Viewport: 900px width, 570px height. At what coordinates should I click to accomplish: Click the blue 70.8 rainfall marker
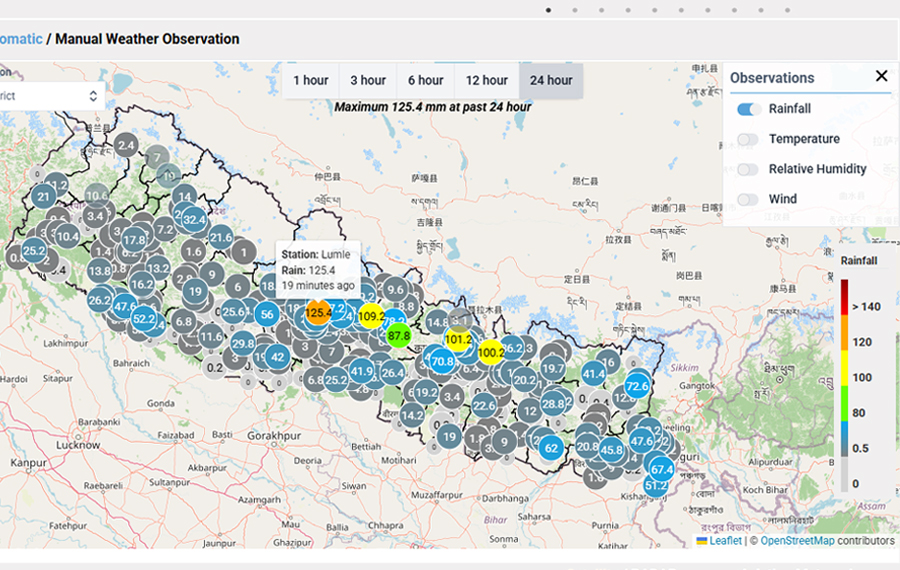click(x=442, y=361)
